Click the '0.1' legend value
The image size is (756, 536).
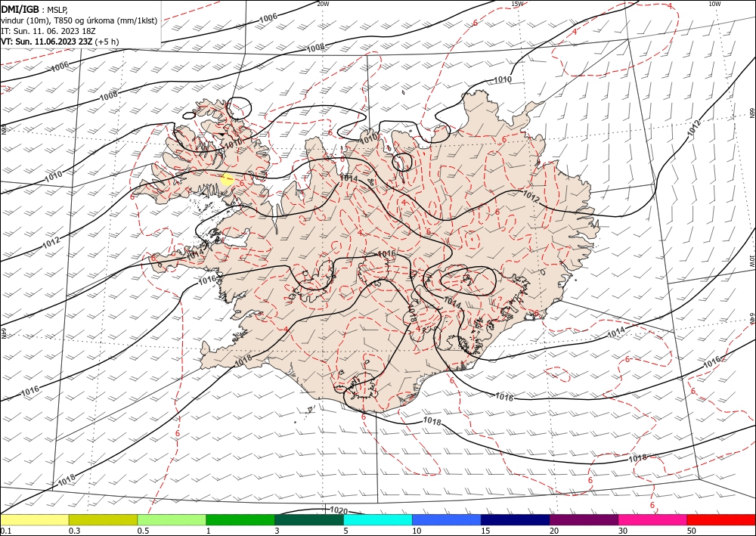pyautogui.click(x=6, y=531)
